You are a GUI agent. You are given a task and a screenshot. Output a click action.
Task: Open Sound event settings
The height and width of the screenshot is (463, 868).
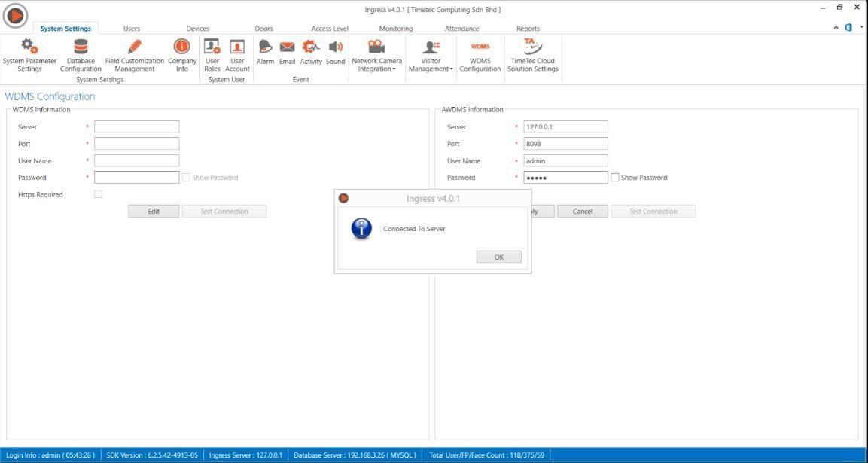click(336, 53)
